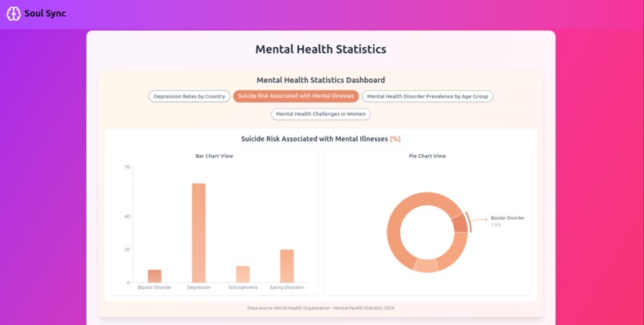644x325 pixels.
Task: Click the Soul Sync brain logo icon
Action: (14, 14)
